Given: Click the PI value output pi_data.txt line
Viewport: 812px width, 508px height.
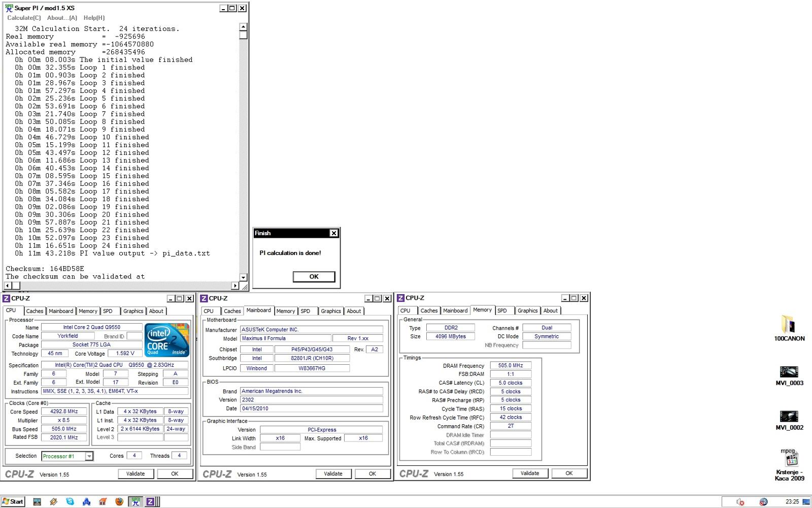Looking at the screenshot, I should tap(112, 253).
